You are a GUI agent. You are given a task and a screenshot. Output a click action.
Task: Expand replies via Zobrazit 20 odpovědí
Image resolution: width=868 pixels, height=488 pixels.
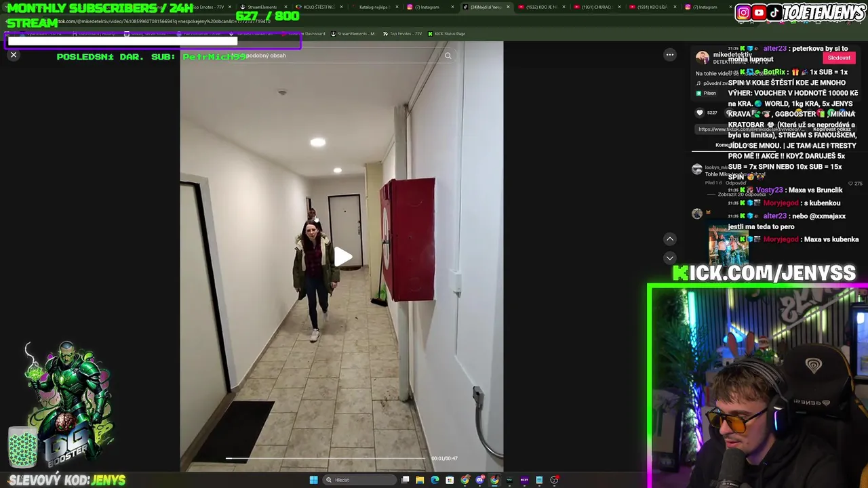pyautogui.click(x=741, y=195)
